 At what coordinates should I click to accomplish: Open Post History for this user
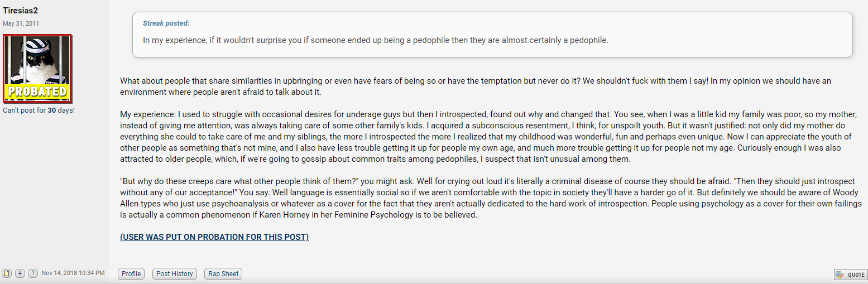pos(175,274)
